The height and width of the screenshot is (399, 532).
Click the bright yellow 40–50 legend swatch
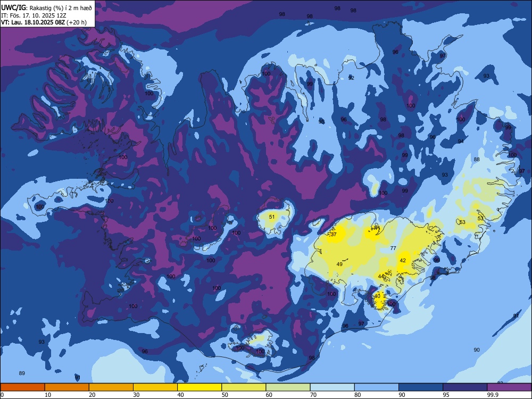(199, 387)
